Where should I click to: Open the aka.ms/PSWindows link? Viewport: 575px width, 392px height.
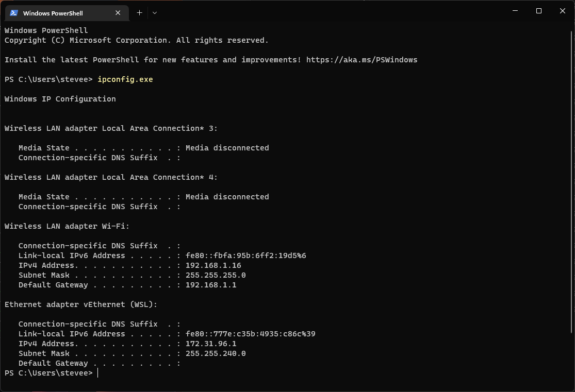[x=362, y=60]
